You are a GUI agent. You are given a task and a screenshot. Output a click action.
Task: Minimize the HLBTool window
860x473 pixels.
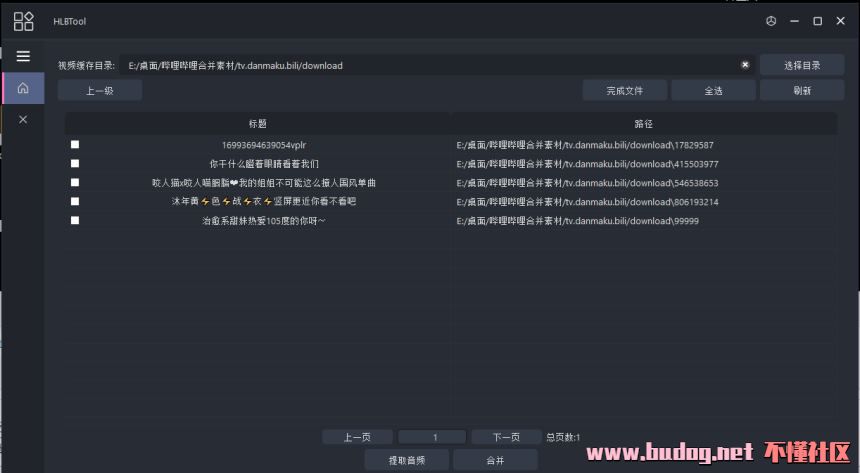[794, 21]
